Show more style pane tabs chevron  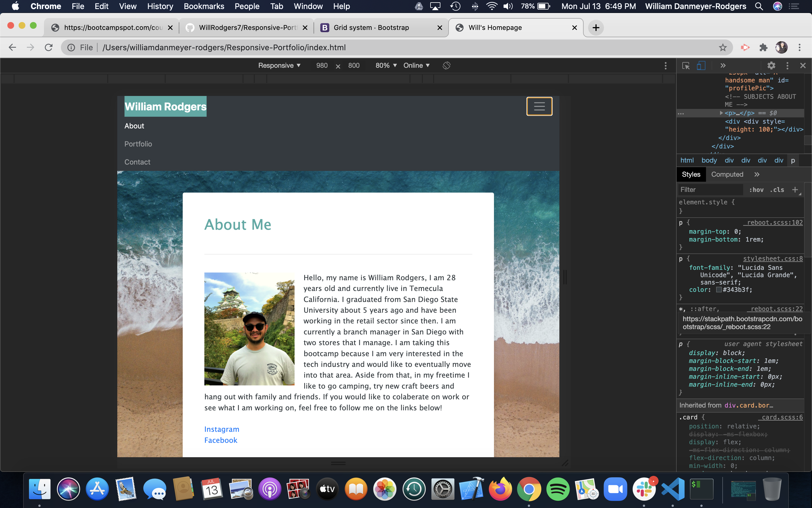point(757,174)
